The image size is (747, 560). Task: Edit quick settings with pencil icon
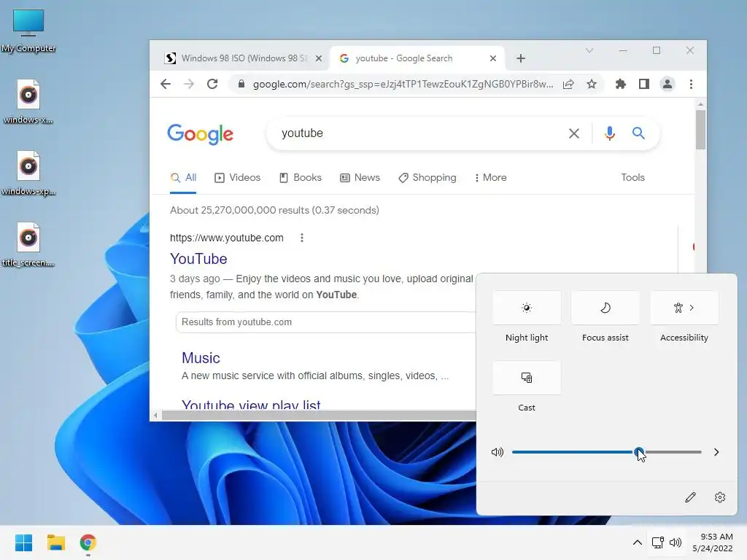click(x=690, y=497)
